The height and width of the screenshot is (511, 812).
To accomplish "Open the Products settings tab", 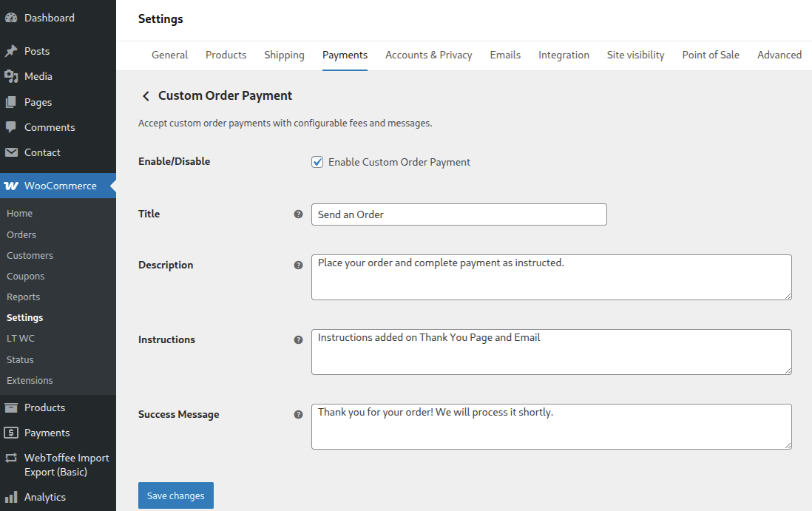I will 226,55.
